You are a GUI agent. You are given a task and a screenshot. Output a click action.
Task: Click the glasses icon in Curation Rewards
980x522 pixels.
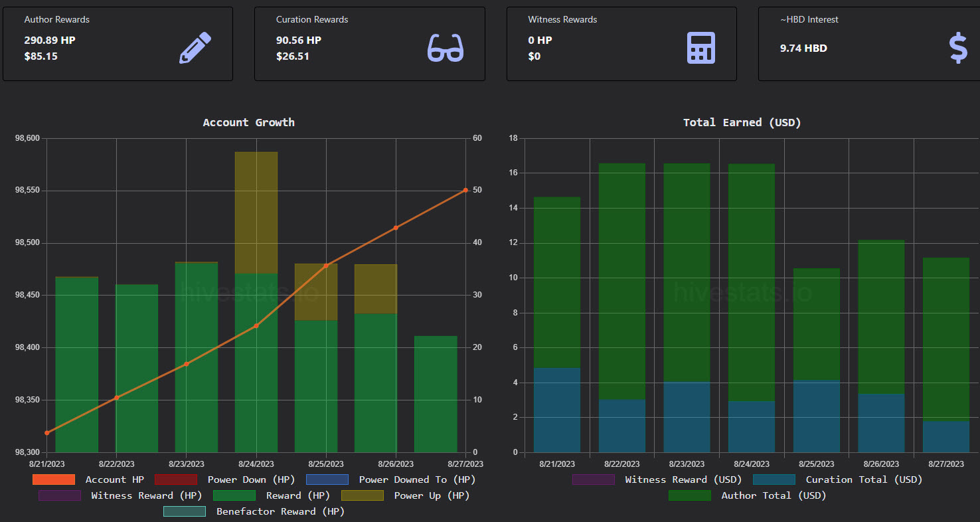tap(446, 48)
